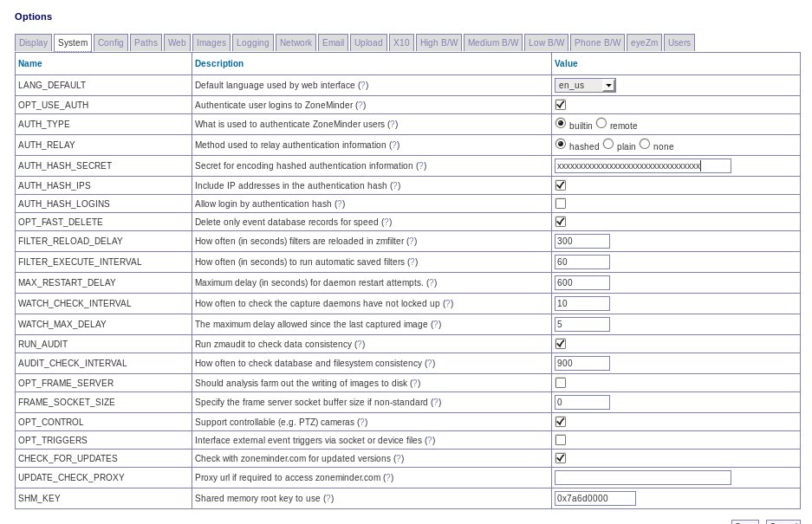Viewport: 812px width, 524px height.
Task: Open help link for AUTH_RELAY description
Action: pos(394,145)
